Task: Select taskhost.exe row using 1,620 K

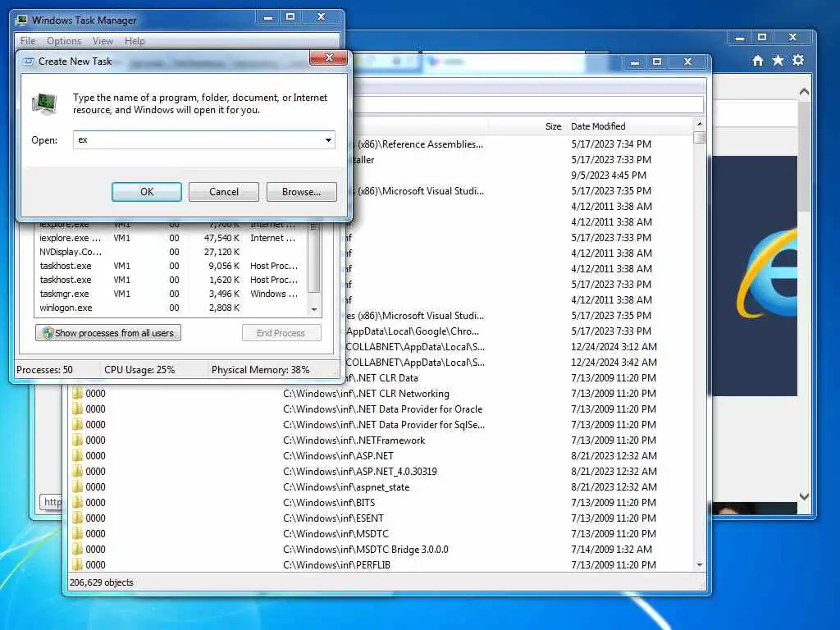Action: coord(169,280)
